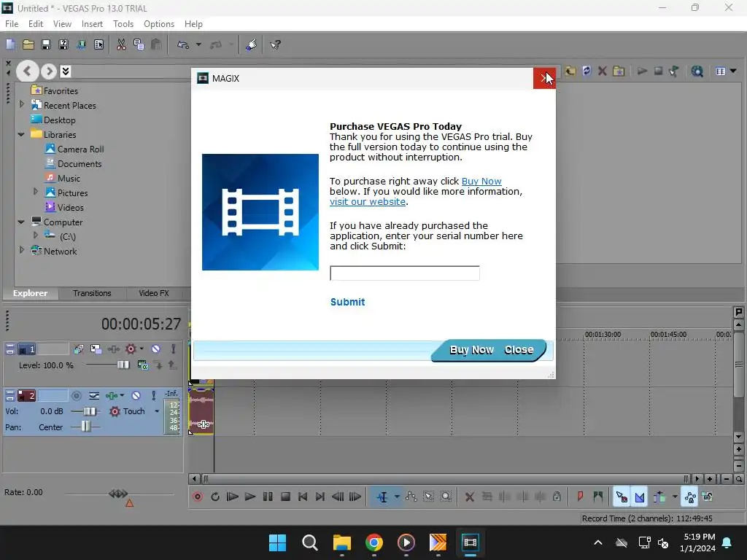Collapse the Libraries tree node
This screenshot has height=560, width=747.
click(x=21, y=134)
